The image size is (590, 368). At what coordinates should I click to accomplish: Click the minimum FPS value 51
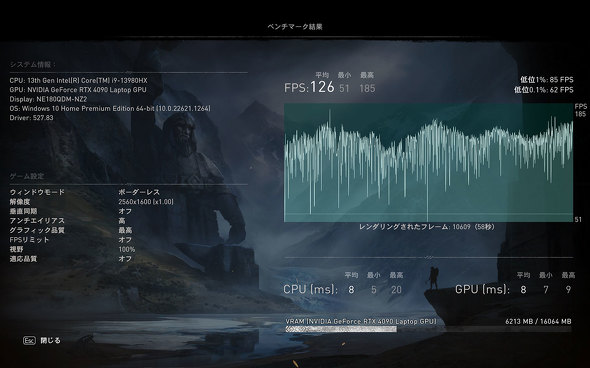tap(344, 88)
